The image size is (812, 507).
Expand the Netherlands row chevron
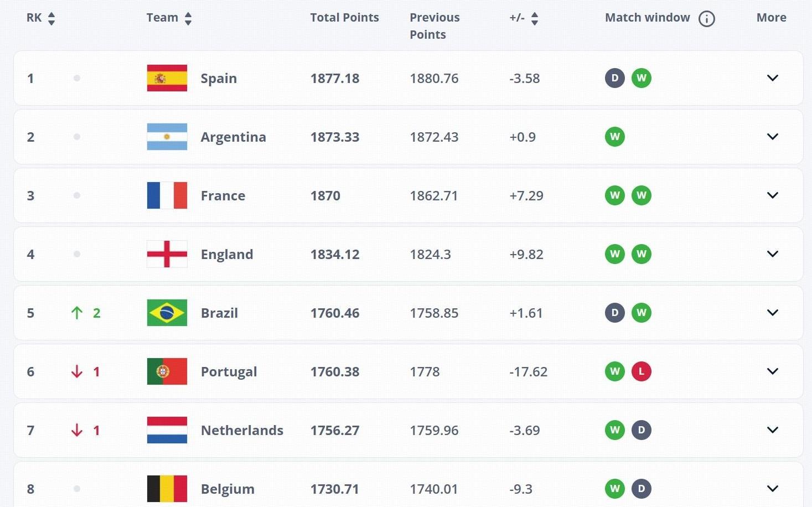[x=772, y=430]
